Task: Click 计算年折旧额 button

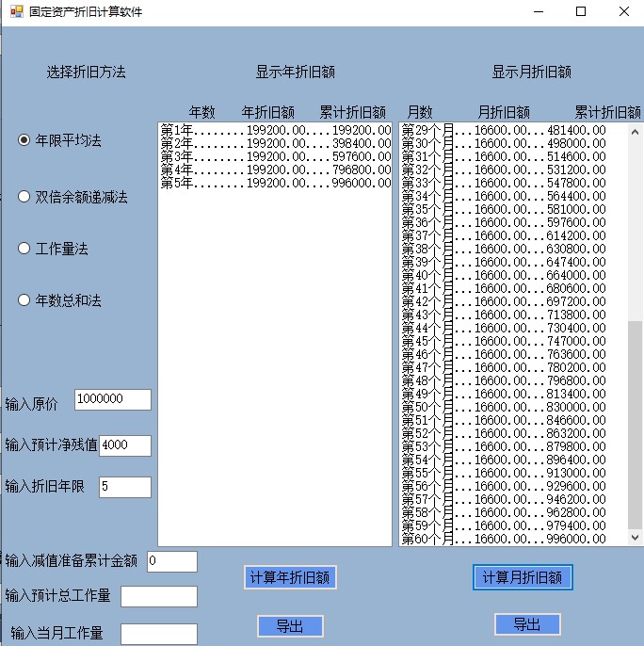Action: [290, 577]
